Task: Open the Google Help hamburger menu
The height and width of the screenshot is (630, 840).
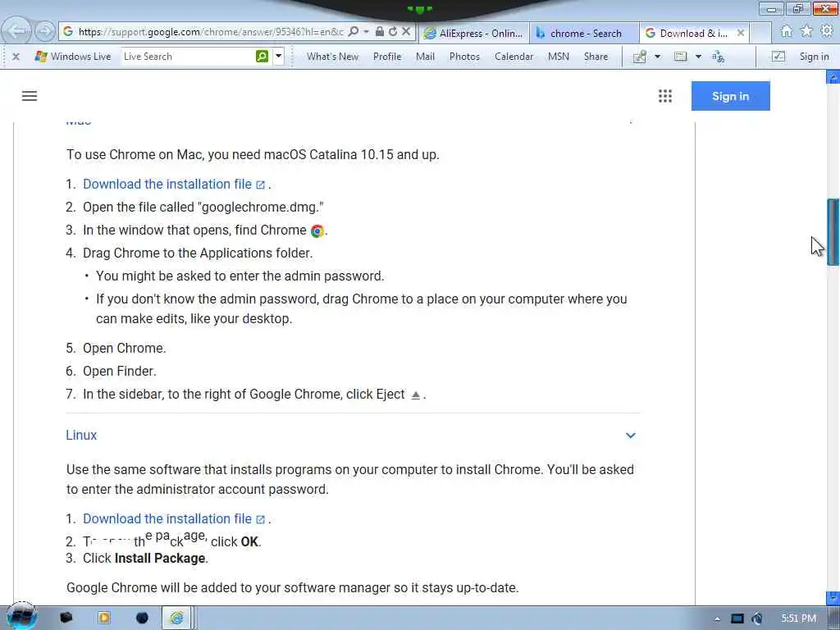Action: tap(30, 96)
